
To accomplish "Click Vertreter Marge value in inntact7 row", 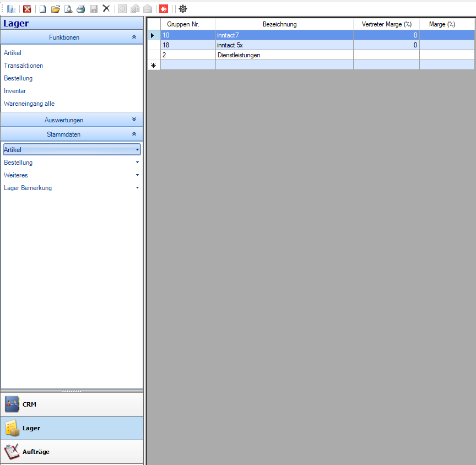I will click(x=386, y=35).
